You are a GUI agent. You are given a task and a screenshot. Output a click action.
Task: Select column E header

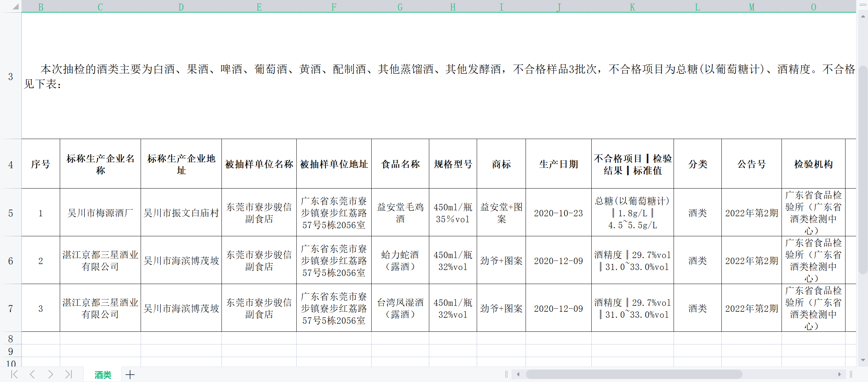coord(259,7)
